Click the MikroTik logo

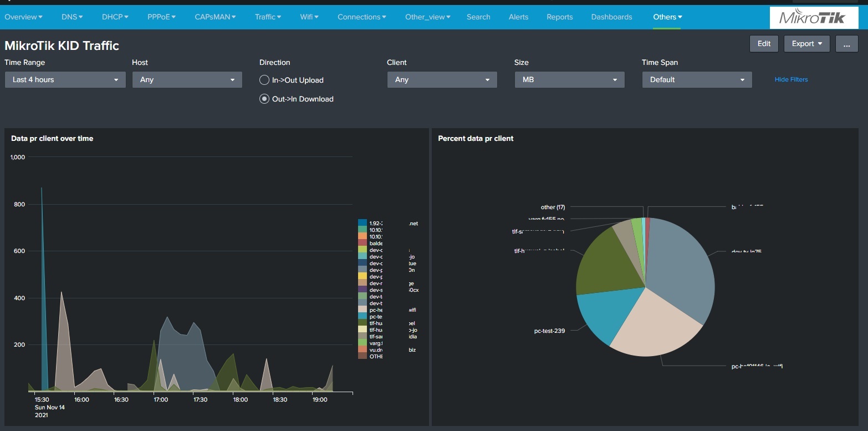tap(813, 18)
